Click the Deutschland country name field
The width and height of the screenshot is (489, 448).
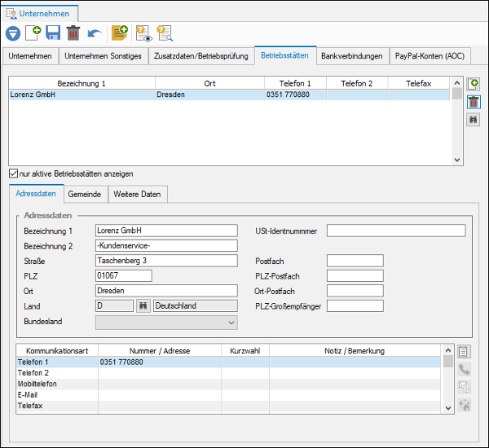point(196,305)
